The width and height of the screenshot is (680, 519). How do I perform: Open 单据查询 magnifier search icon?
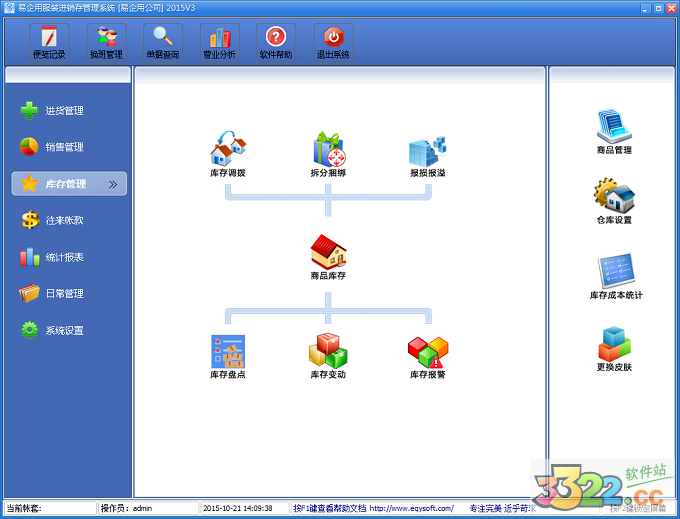(x=163, y=42)
